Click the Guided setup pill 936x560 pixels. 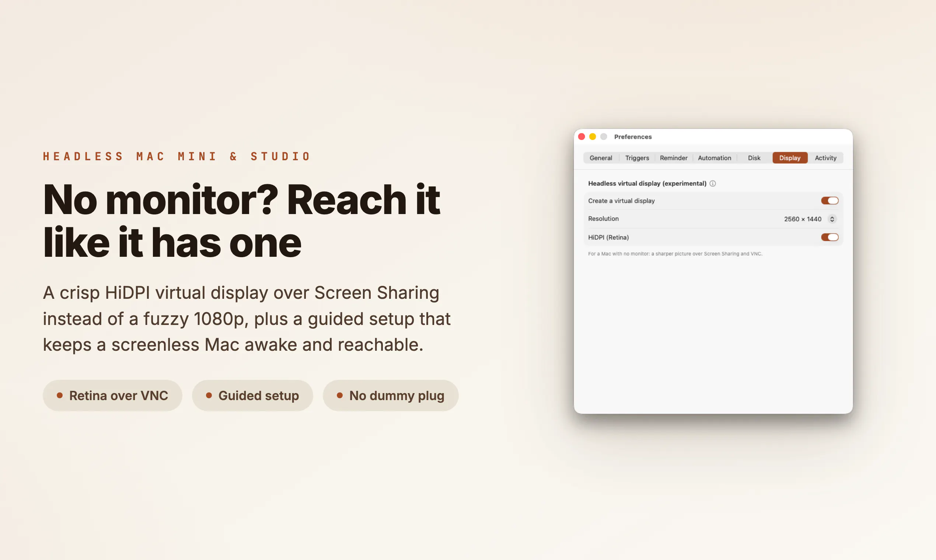[252, 395]
